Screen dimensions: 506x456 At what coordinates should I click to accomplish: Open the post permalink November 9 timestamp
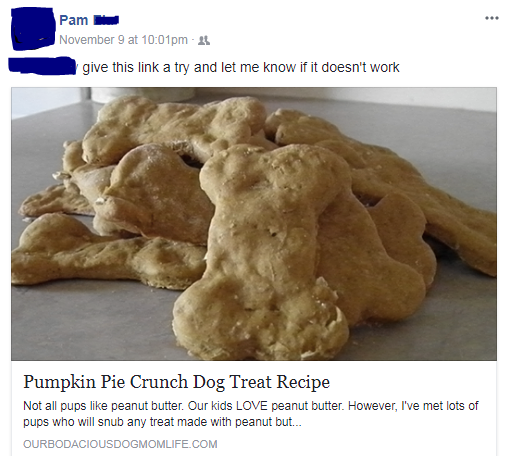pos(123,40)
